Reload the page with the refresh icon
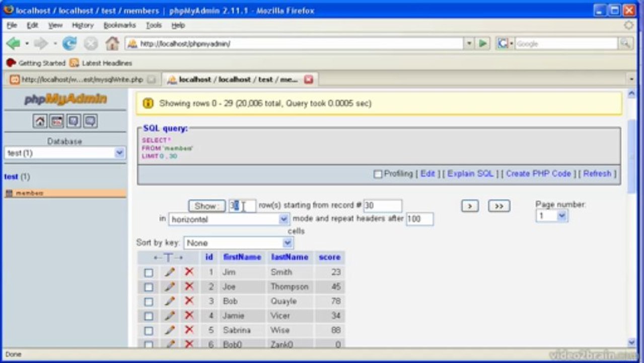Viewport: 644px width, 363px height. pyautogui.click(x=69, y=44)
